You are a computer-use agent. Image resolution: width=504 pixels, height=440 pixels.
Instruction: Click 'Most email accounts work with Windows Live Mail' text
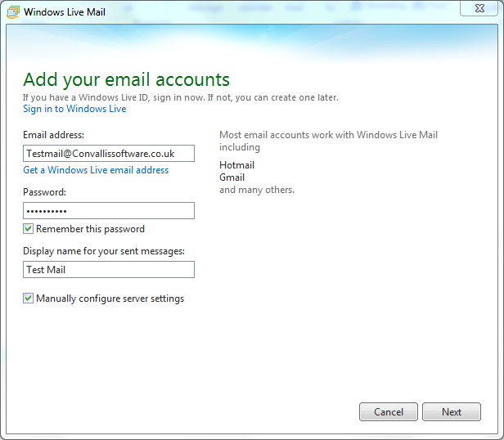(x=329, y=135)
